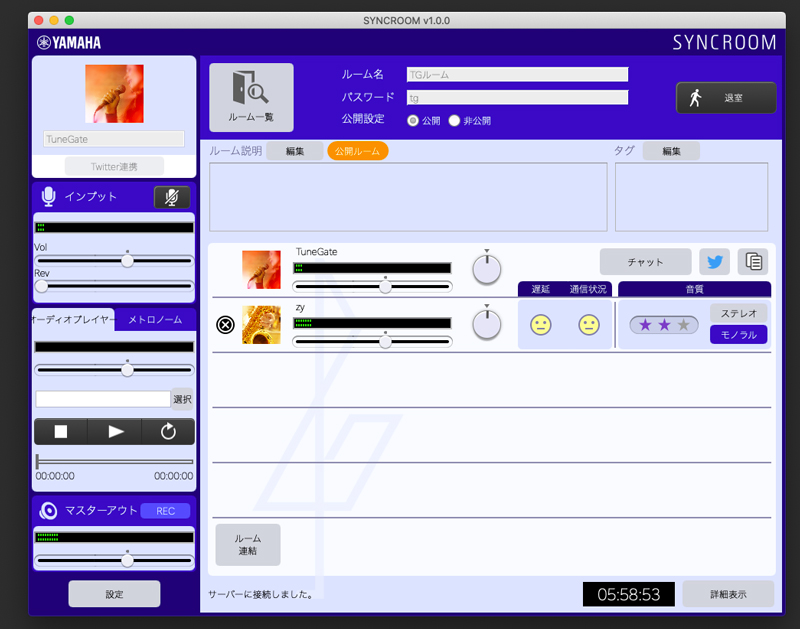Click the tag text area

point(691,197)
